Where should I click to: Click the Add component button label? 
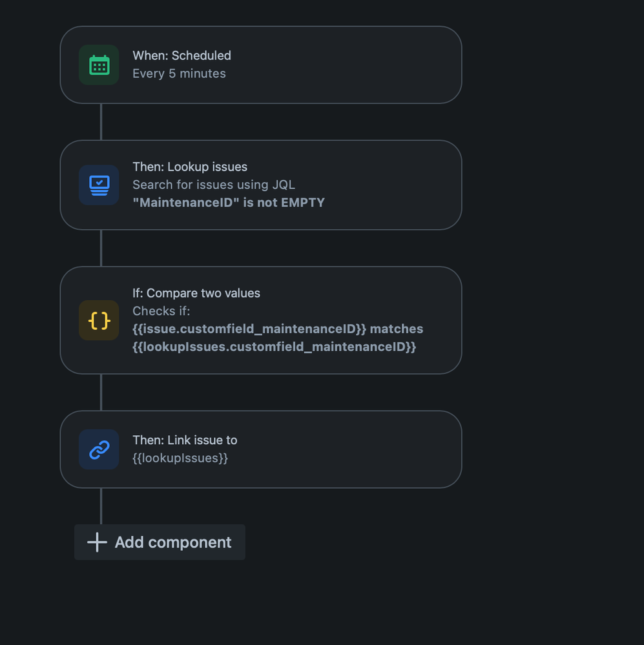click(173, 542)
